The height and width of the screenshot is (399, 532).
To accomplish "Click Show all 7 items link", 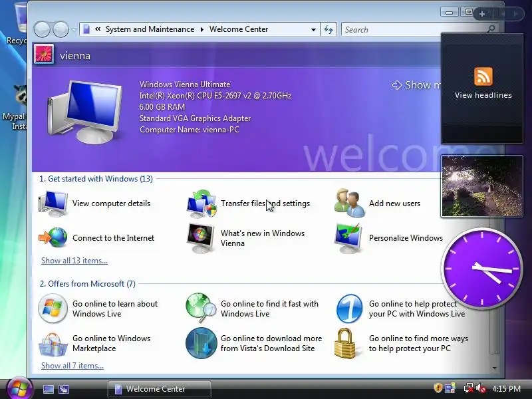I will point(72,366).
